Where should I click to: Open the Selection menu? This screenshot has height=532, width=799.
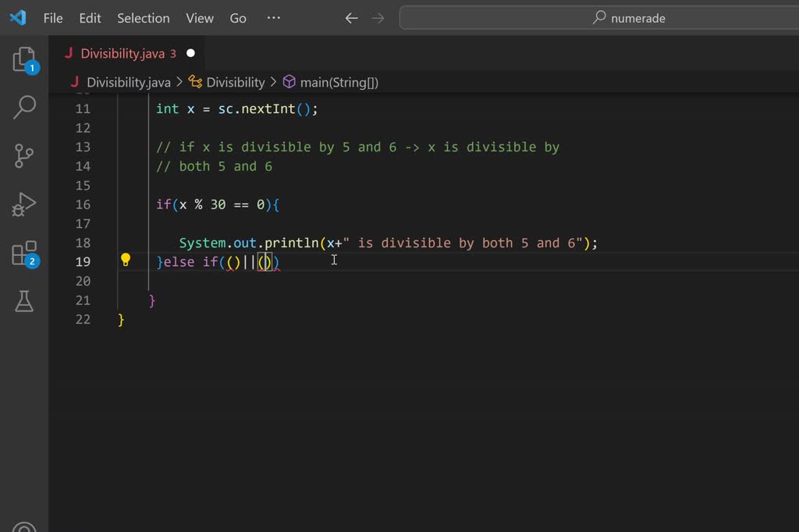(143, 18)
